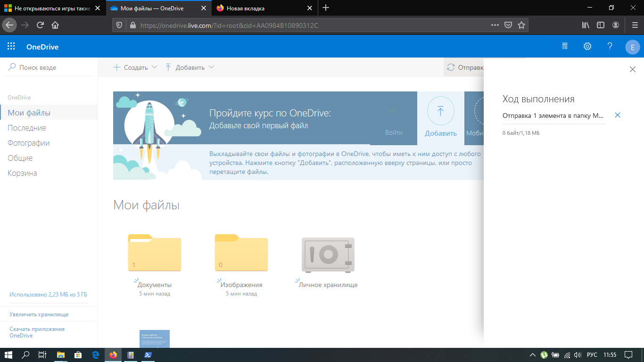Screen dimensions: 644x362
Task: Go to the Firefox home page
Action: coord(55,25)
